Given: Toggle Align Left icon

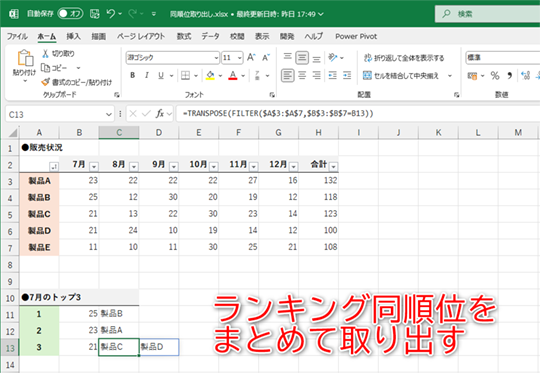Looking at the screenshot, I should coord(288,75).
